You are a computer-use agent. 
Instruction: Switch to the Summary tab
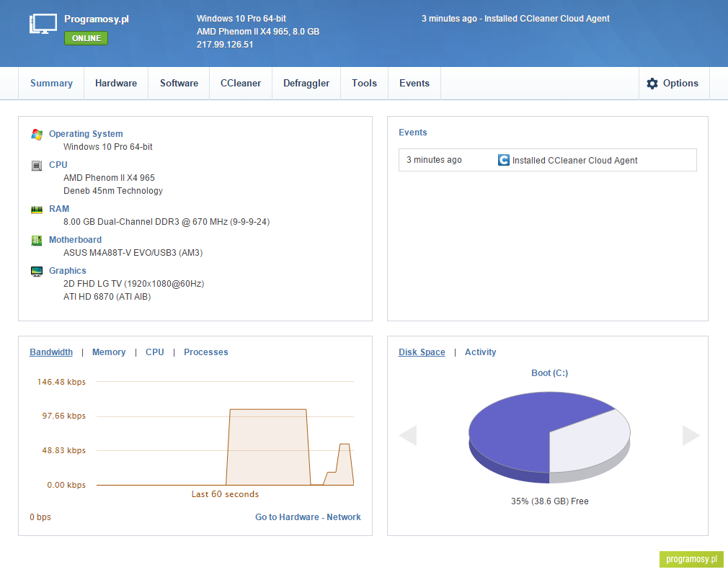point(51,83)
